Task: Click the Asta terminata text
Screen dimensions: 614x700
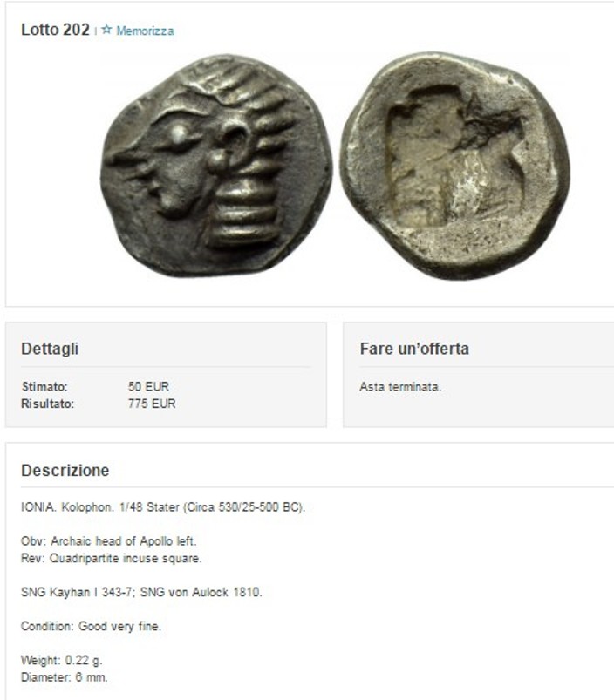Action: (400, 387)
